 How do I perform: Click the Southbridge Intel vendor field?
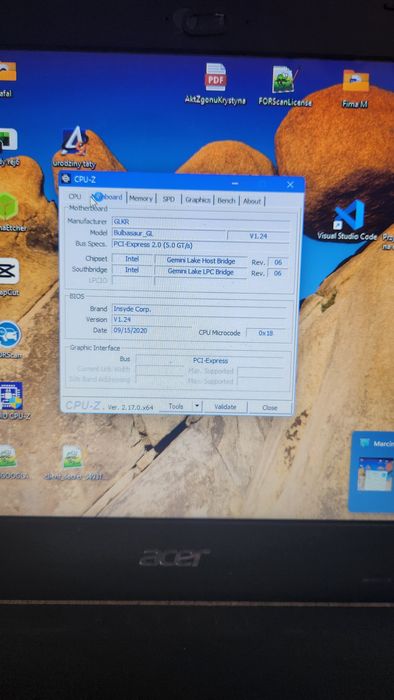pyautogui.click(x=132, y=270)
